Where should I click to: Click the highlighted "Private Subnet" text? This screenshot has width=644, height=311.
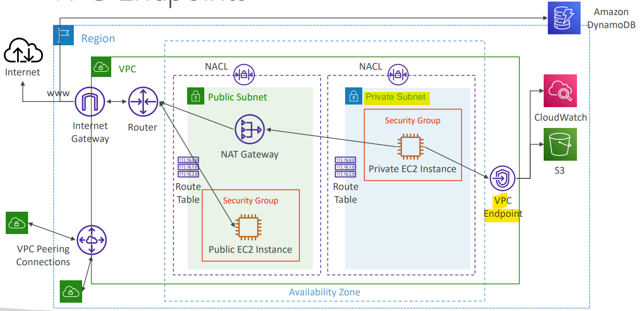pos(396,97)
